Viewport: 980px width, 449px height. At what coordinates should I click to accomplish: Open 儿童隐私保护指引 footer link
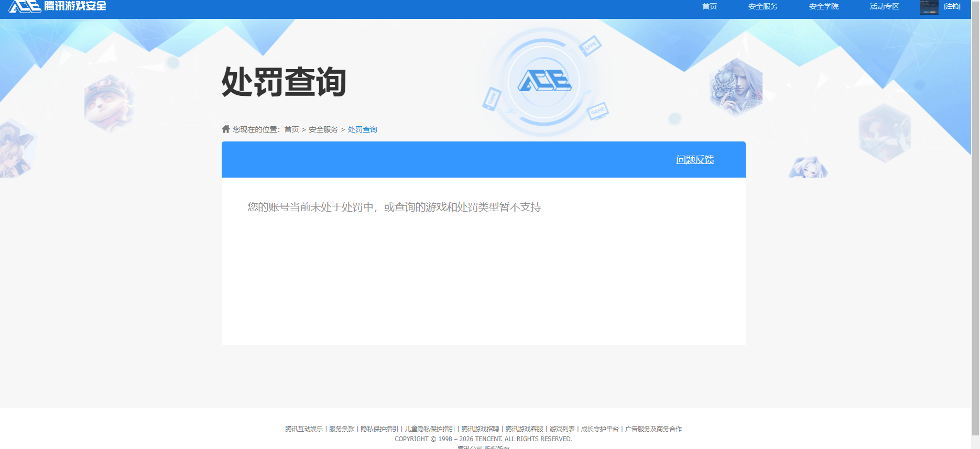click(430, 429)
